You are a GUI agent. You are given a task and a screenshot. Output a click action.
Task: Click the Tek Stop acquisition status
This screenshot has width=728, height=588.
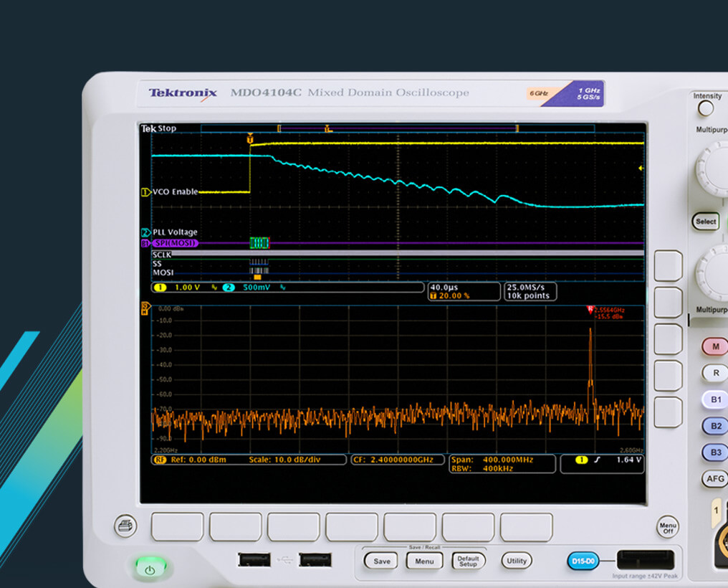158,128
